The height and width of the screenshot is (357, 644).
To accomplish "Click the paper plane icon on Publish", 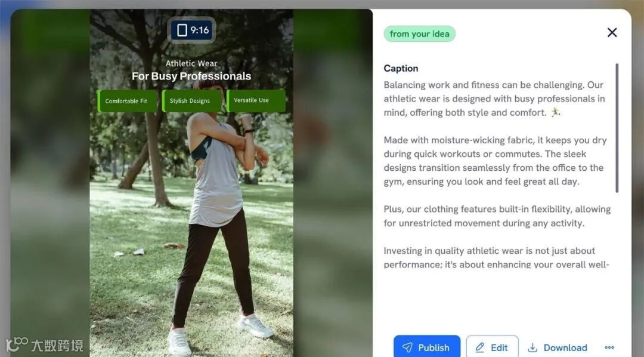I will [407, 347].
